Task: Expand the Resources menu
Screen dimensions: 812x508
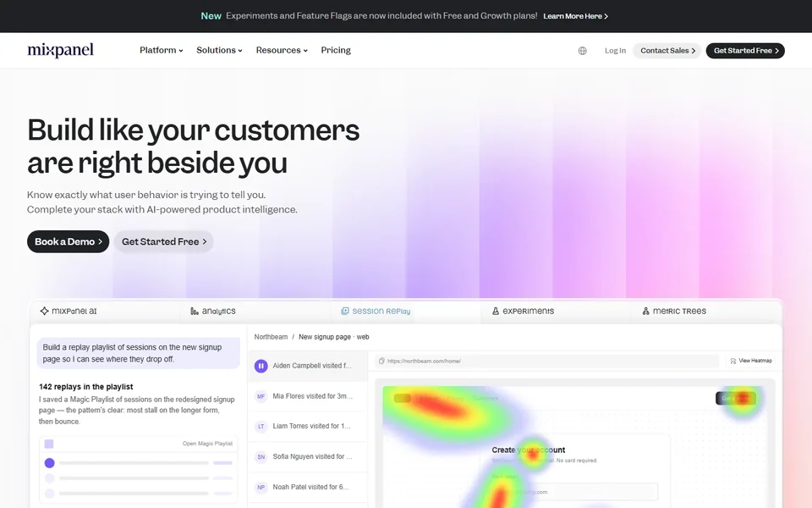Action: (282, 50)
